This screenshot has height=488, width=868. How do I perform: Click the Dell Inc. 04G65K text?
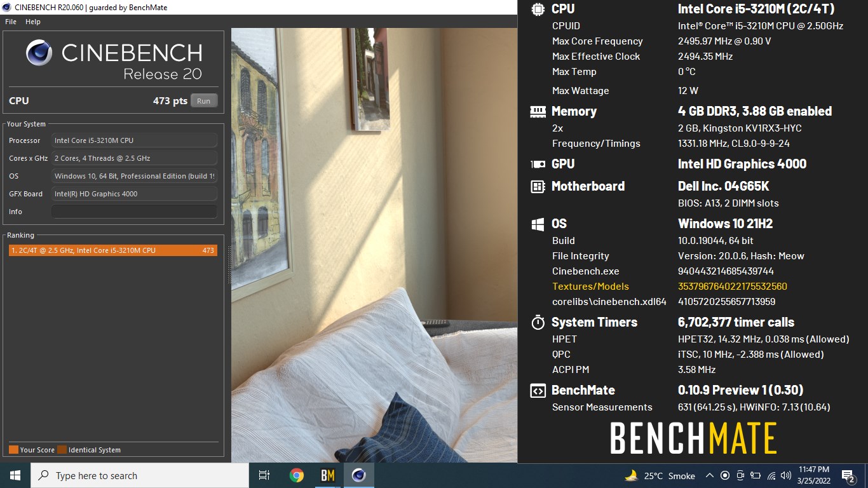point(724,187)
